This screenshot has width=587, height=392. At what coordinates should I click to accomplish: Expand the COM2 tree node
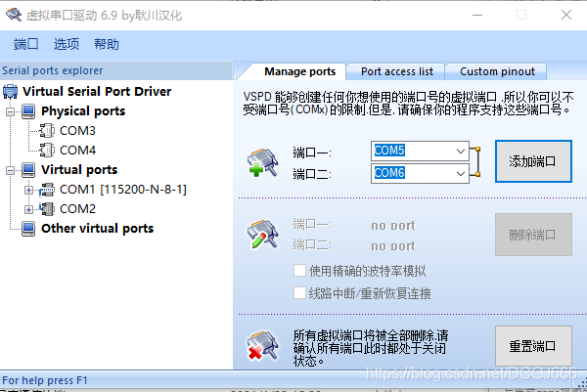point(28,209)
